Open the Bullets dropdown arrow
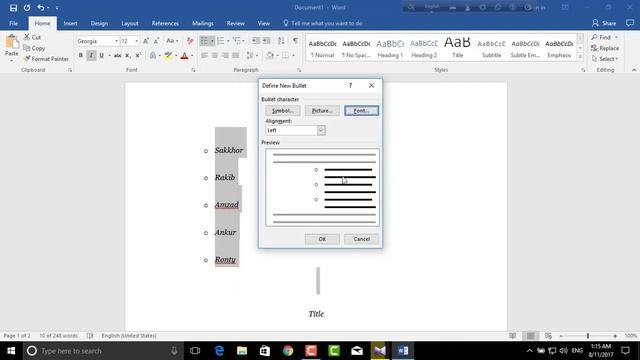 coord(212,40)
